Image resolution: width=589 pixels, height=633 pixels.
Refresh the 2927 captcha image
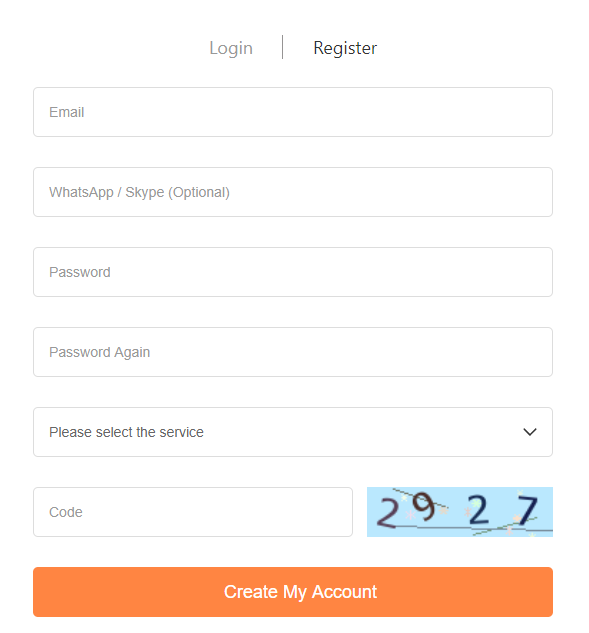click(x=460, y=511)
